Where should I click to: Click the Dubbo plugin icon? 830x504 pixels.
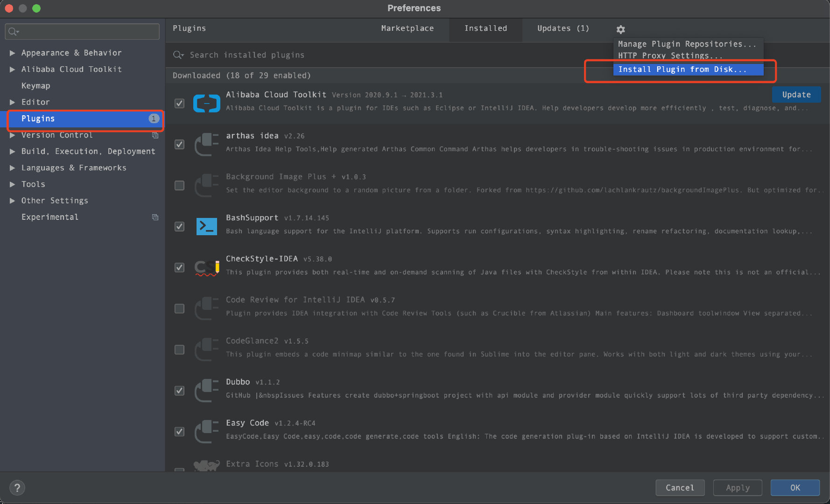(206, 391)
